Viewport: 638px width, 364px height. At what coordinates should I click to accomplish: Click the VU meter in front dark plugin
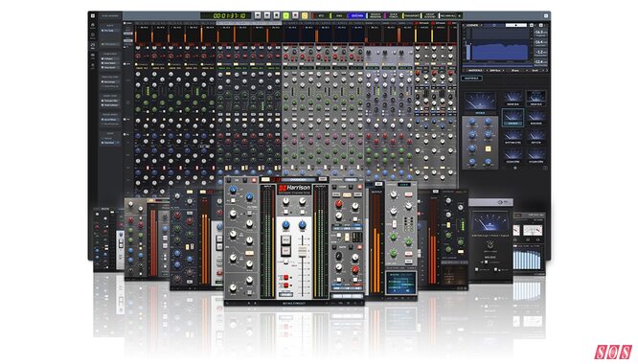[490, 222]
